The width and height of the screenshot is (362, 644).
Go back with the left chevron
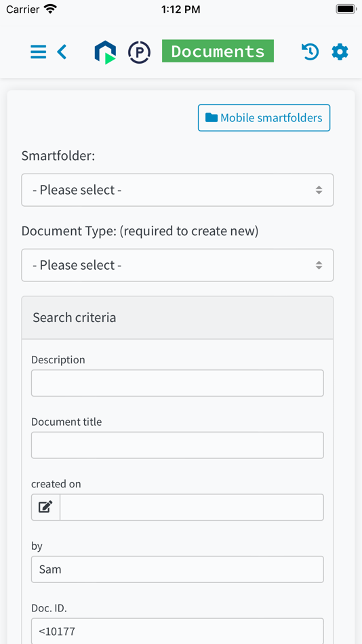(62, 52)
